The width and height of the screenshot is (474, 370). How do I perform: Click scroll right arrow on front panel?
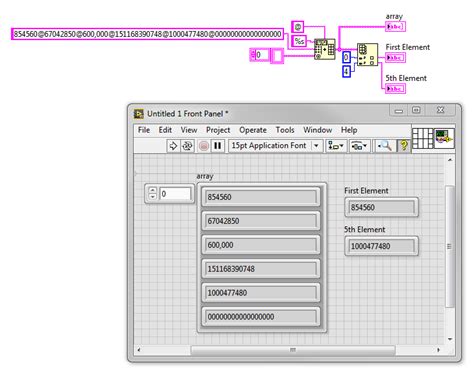pyautogui.click(x=438, y=350)
